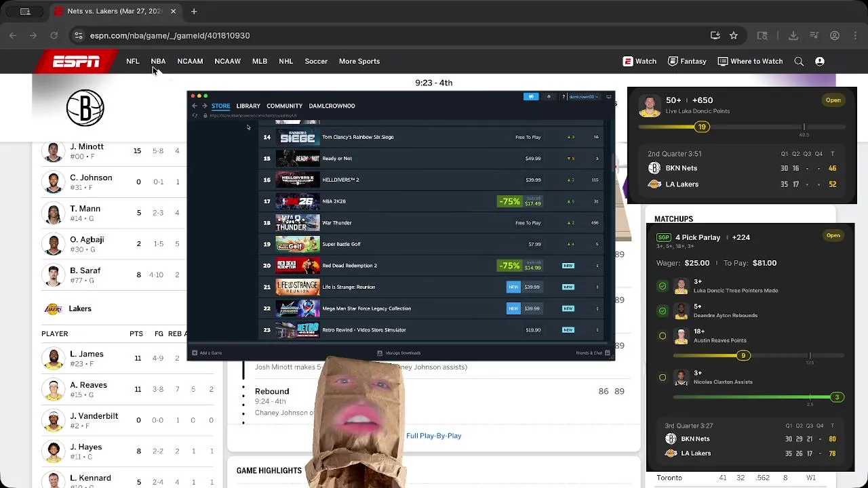Click checkmark for Deandre Ayton Rebounds
The image size is (868, 488).
663,310
